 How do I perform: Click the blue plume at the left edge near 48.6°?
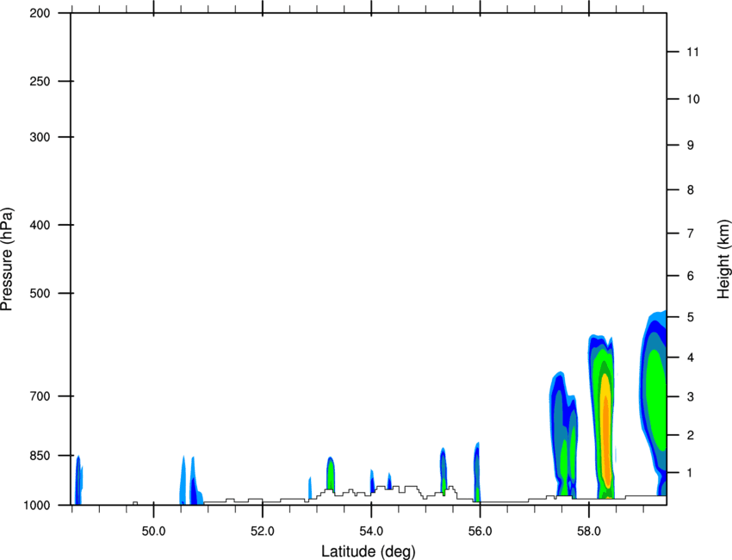click(79, 480)
